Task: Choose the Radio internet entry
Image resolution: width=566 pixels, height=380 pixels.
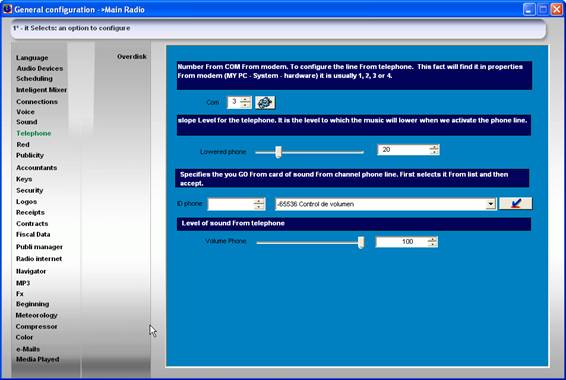Action: coord(39,259)
